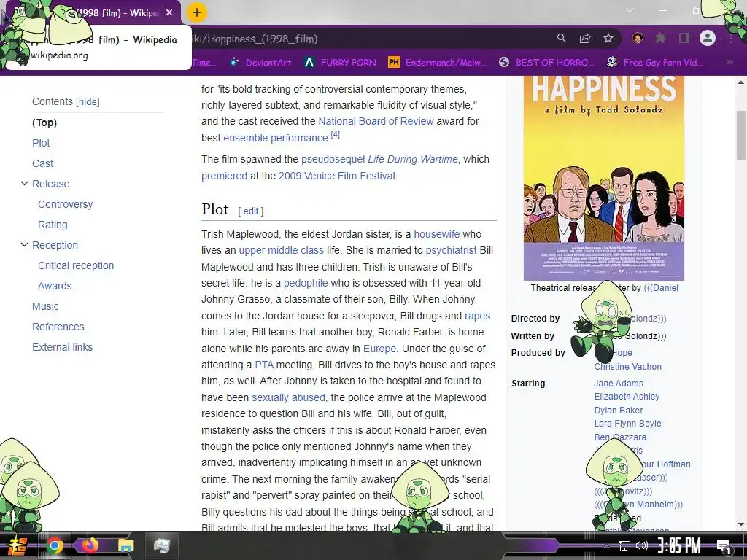Open Europe link in Plot text
747x560 pixels.
(x=379, y=349)
